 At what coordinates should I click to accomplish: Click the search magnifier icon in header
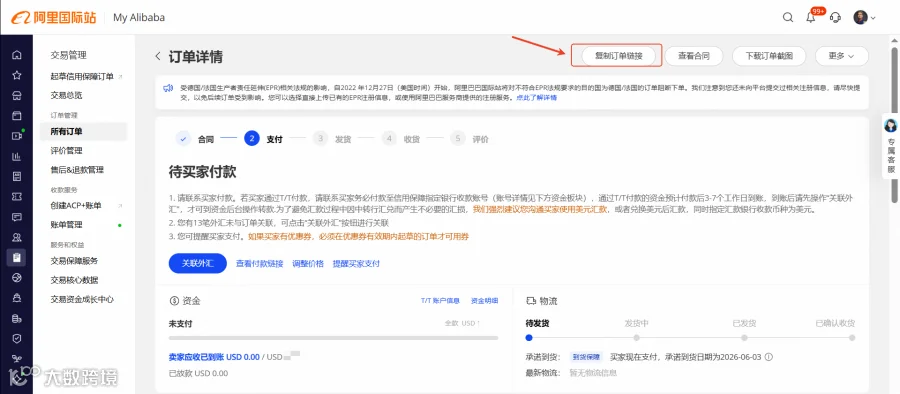[x=788, y=17]
